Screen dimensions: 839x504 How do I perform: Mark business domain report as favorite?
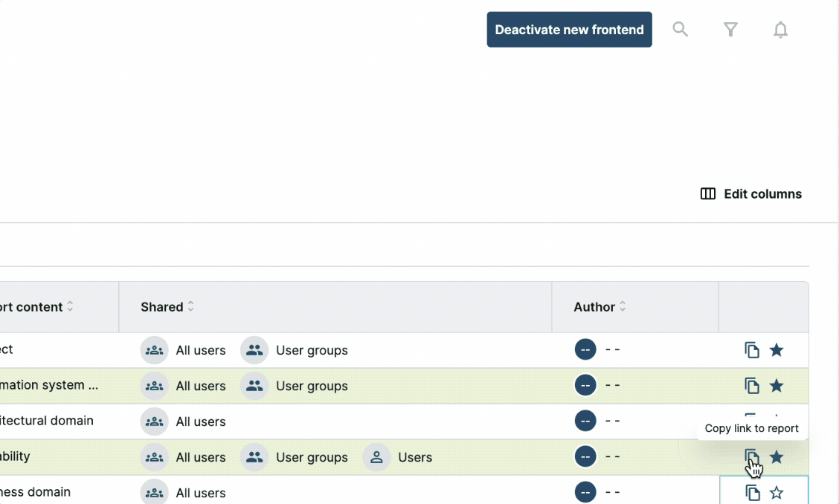(777, 493)
